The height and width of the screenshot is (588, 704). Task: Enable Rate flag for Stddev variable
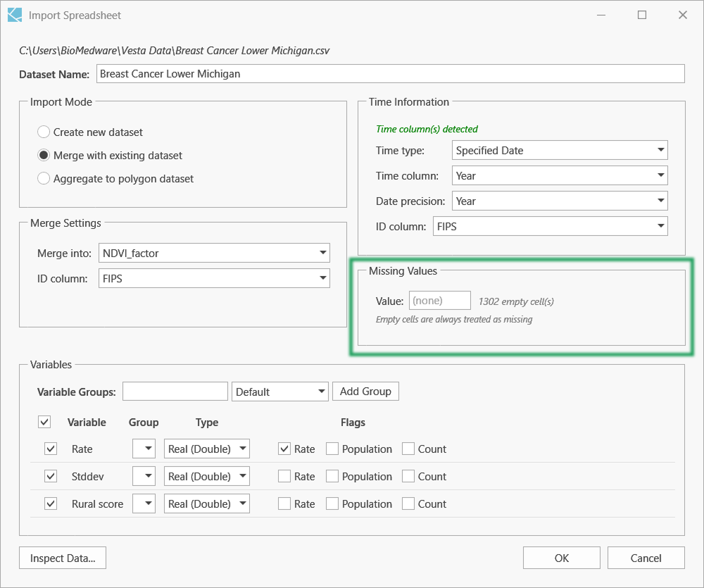[x=284, y=476]
